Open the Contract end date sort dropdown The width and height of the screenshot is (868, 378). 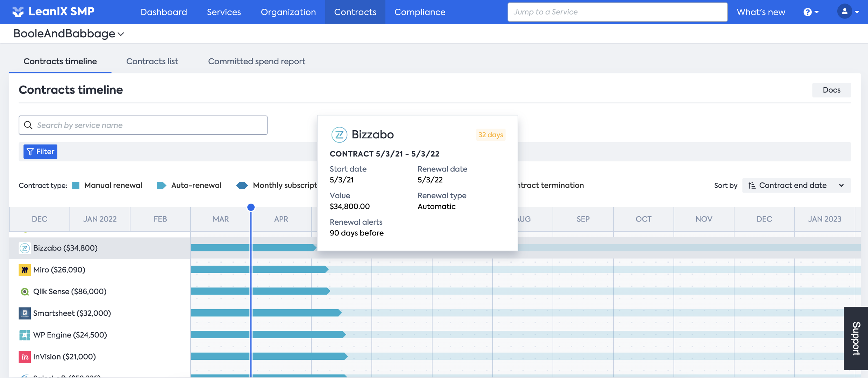[x=796, y=186]
